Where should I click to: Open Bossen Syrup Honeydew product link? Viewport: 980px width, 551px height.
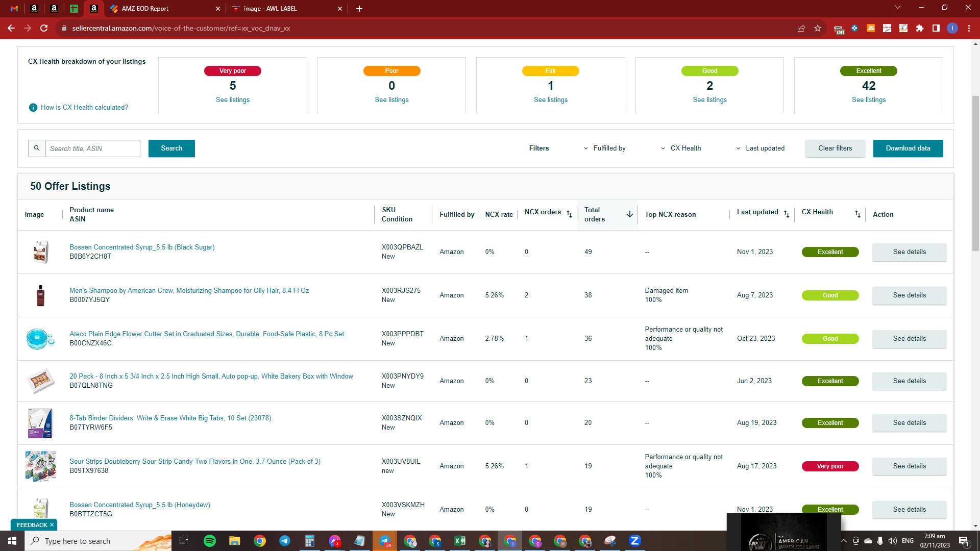tap(140, 505)
